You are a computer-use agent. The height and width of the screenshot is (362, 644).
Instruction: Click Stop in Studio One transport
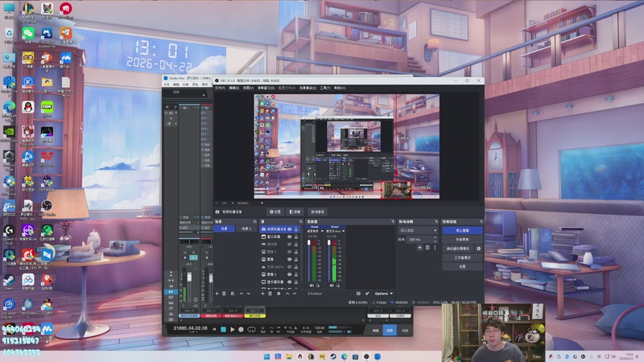pos(224,329)
